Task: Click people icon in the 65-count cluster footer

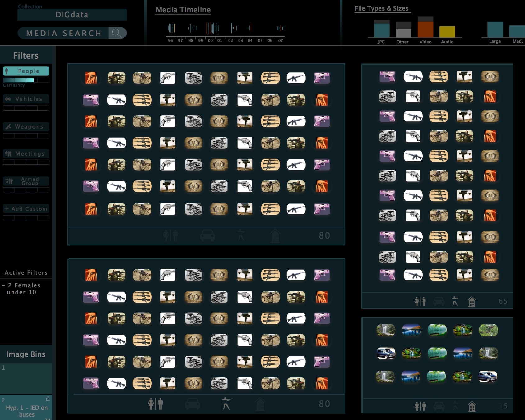Action: tap(420, 301)
